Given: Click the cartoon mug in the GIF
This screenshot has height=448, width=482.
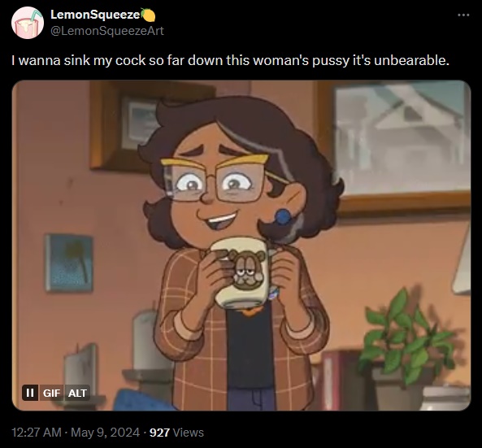Looking at the screenshot, I should [245, 272].
